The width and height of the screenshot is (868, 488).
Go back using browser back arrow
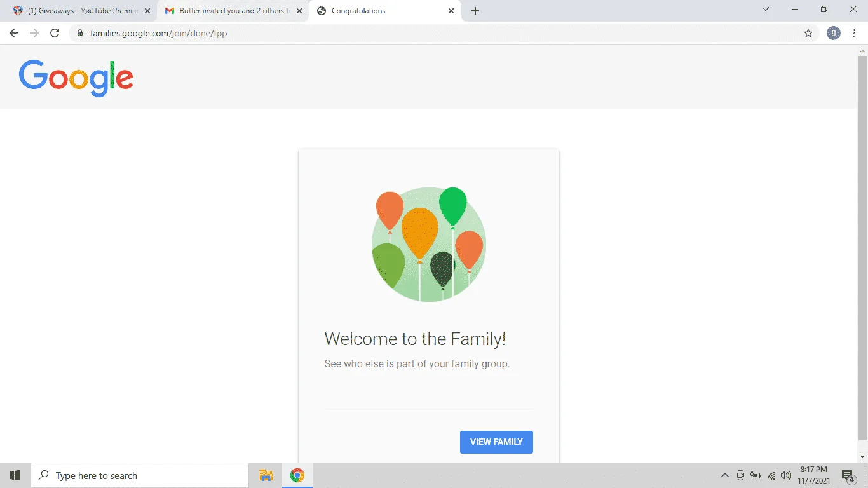[x=14, y=33]
